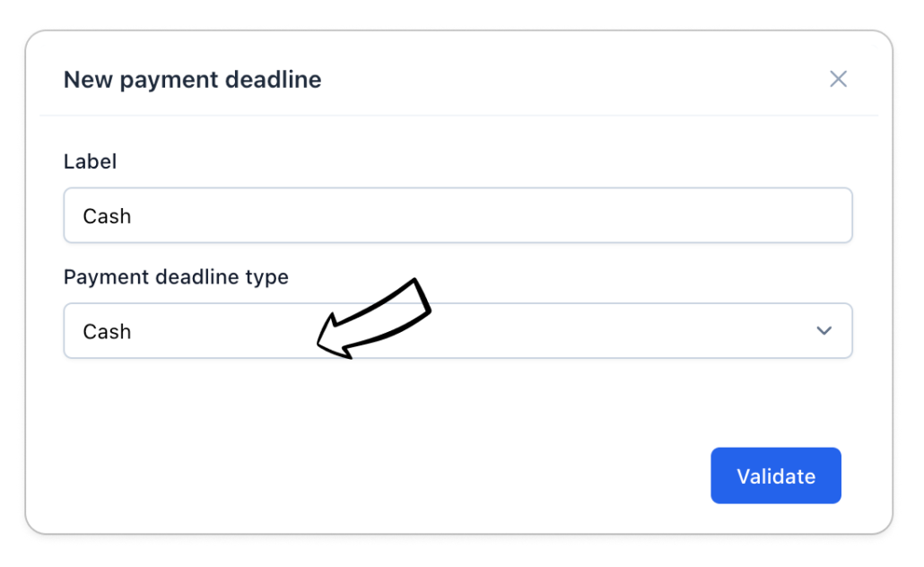The width and height of the screenshot is (924, 567).
Task: Click the "Payment deadline type" caption
Action: click(x=176, y=277)
